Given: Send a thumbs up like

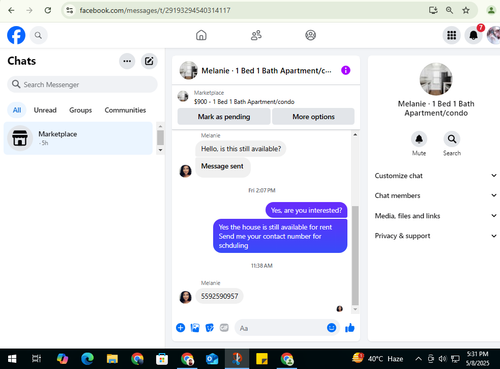Looking at the screenshot, I should pyautogui.click(x=350, y=328).
